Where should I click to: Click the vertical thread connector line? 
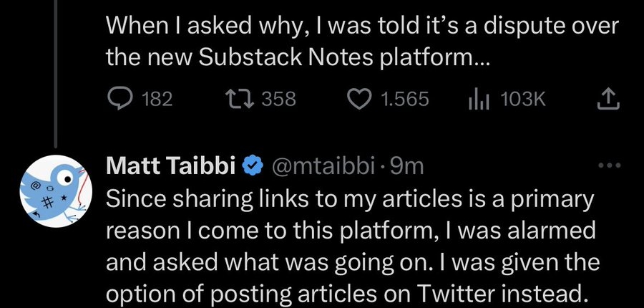56,73
